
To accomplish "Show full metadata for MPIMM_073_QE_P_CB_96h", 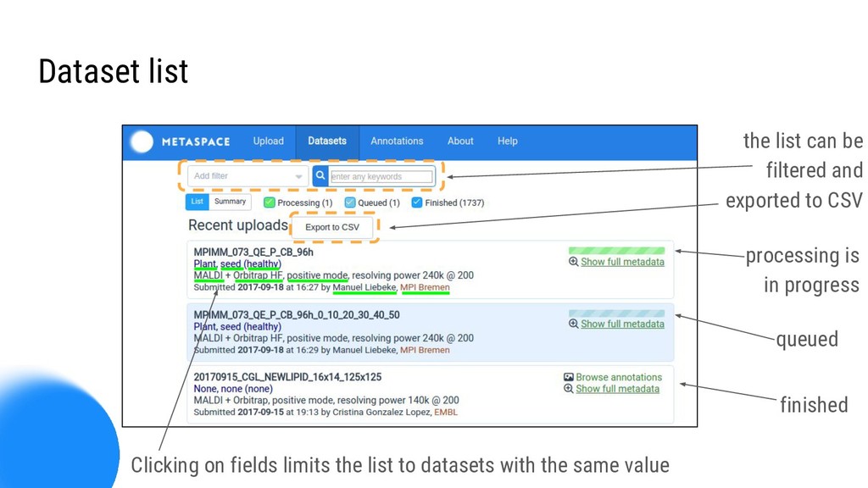I will tap(622, 262).
